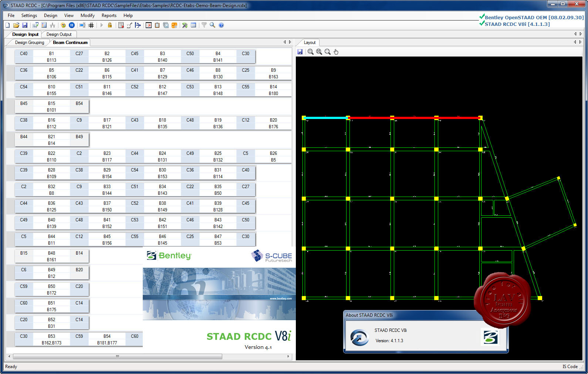Click the padlock unlock icon
The width and height of the screenshot is (588, 374).
click(110, 25)
